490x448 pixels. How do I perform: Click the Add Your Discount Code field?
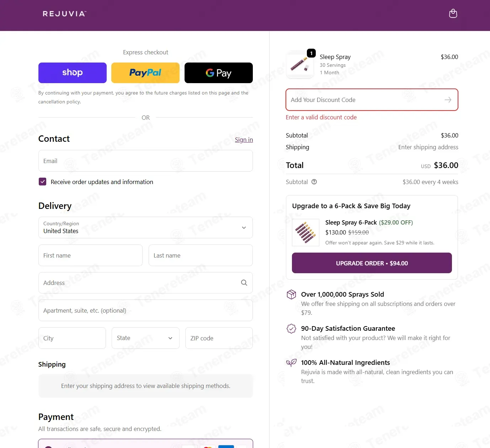(x=372, y=100)
